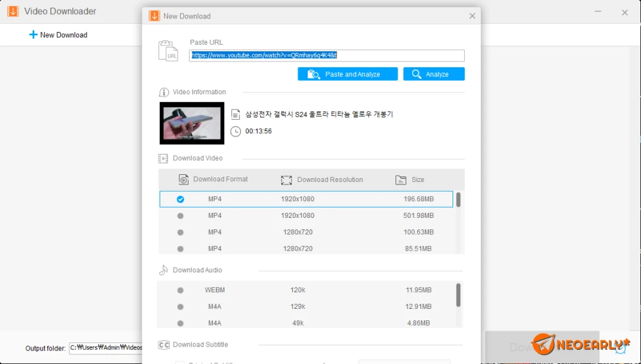Screen dimensions: 641x364
Task: Minimize the Video Downloader main window
Action: [x=597, y=12]
